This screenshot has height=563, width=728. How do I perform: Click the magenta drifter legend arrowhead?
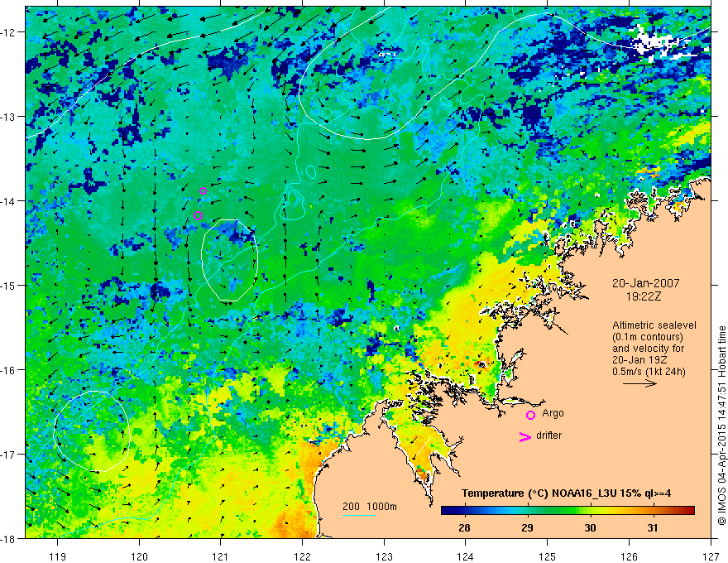(525, 437)
